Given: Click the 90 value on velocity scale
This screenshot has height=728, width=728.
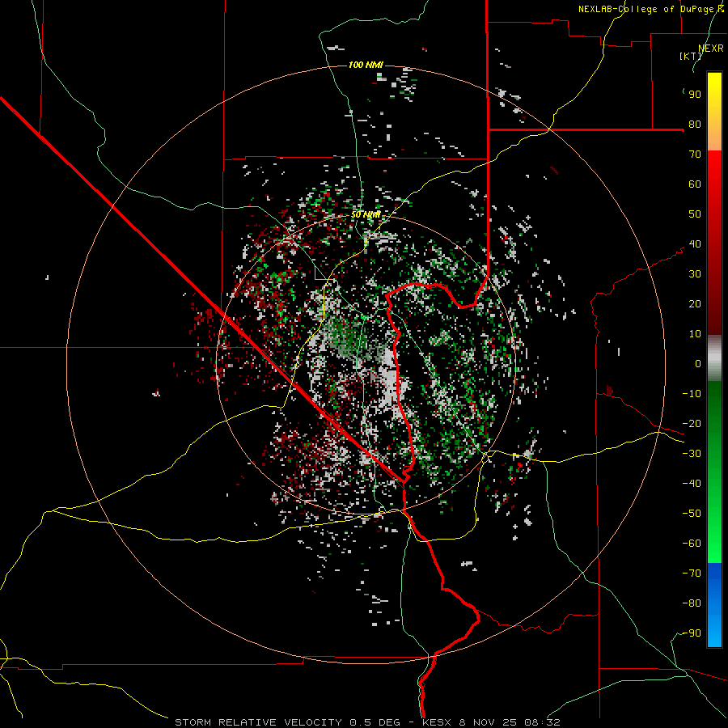Looking at the screenshot, I should (x=695, y=95).
